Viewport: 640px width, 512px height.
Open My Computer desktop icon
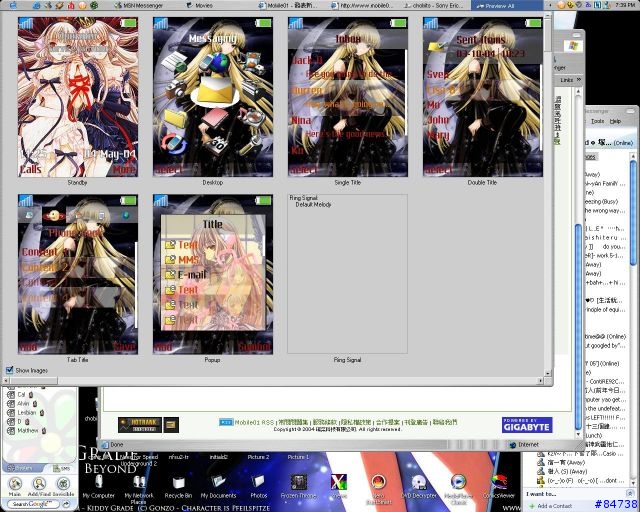[98, 487]
